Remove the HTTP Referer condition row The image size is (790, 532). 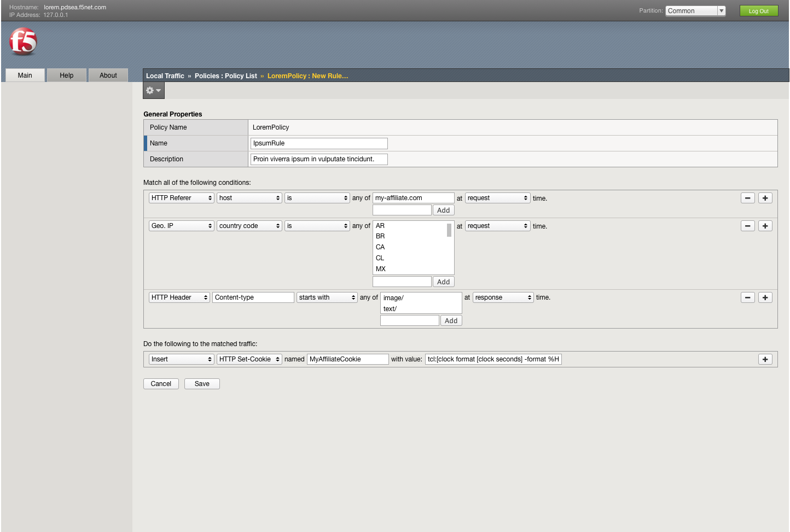click(x=748, y=198)
